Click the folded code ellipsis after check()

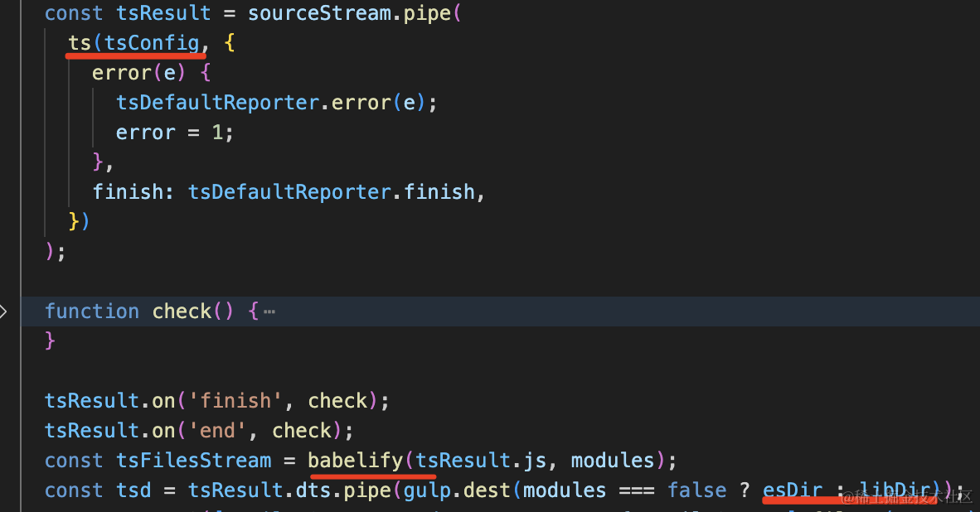269,311
